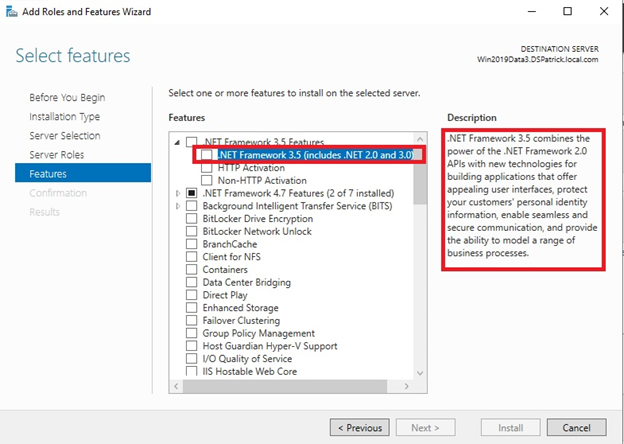Go to the Before You Begin step
The image size is (624, 444).
[67, 97]
